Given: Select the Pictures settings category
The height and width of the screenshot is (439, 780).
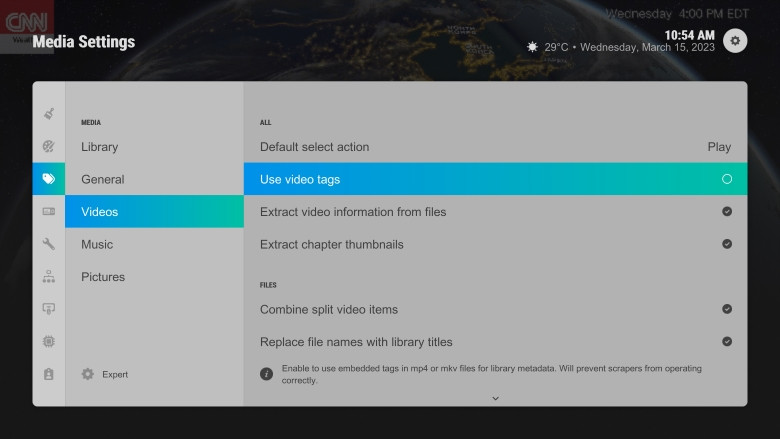Looking at the screenshot, I should point(103,277).
